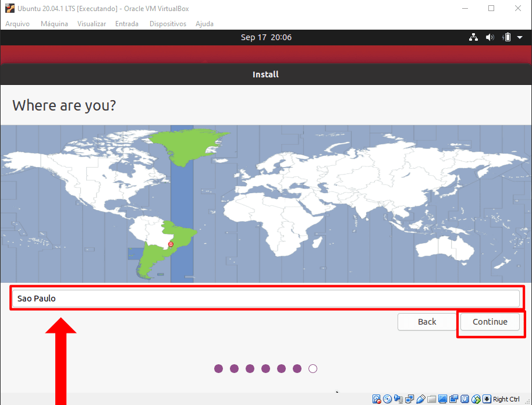Maximize the VirtualBox window
This screenshot has height=405, width=532.
pyautogui.click(x=491, y=8)
